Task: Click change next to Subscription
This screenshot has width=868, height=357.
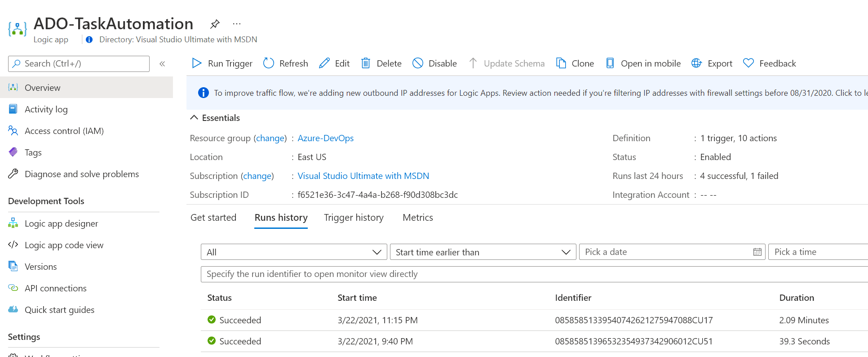Action: coord(257,176)
